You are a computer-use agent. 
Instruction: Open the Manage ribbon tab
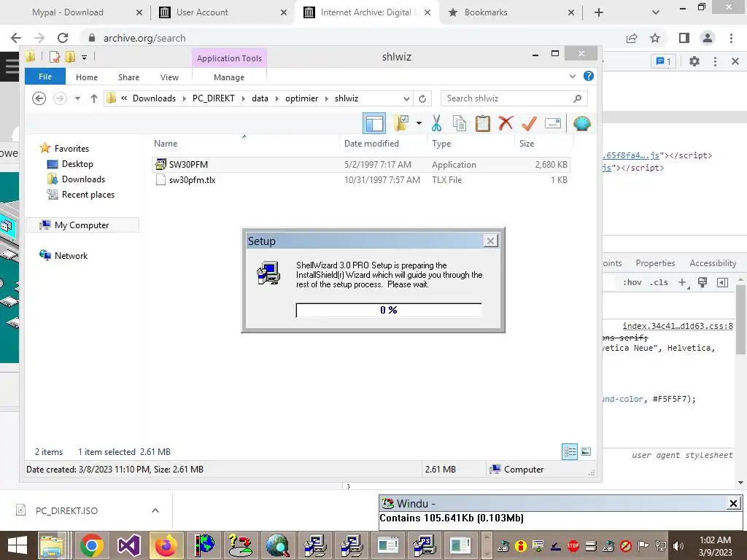pos(228,77)
